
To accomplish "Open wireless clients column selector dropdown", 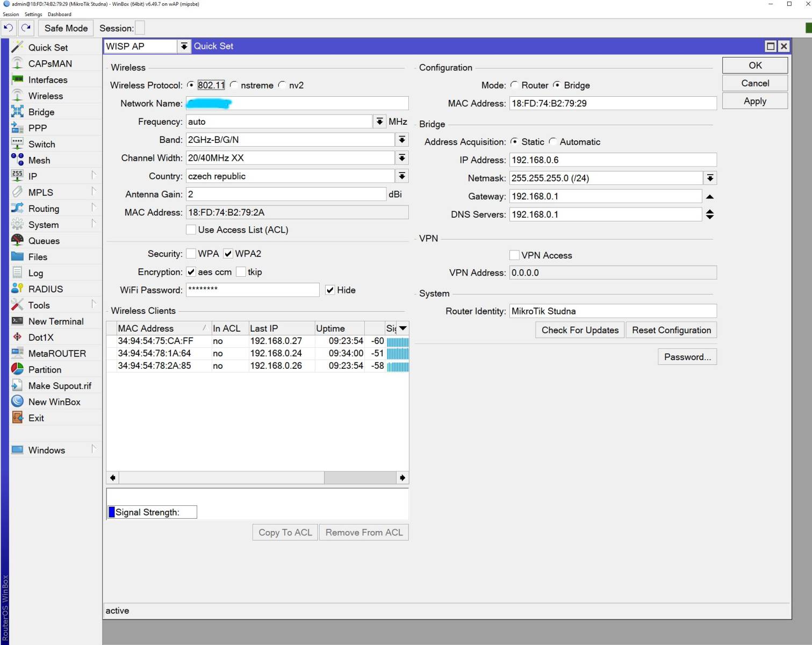I will (x=403, y=328).
